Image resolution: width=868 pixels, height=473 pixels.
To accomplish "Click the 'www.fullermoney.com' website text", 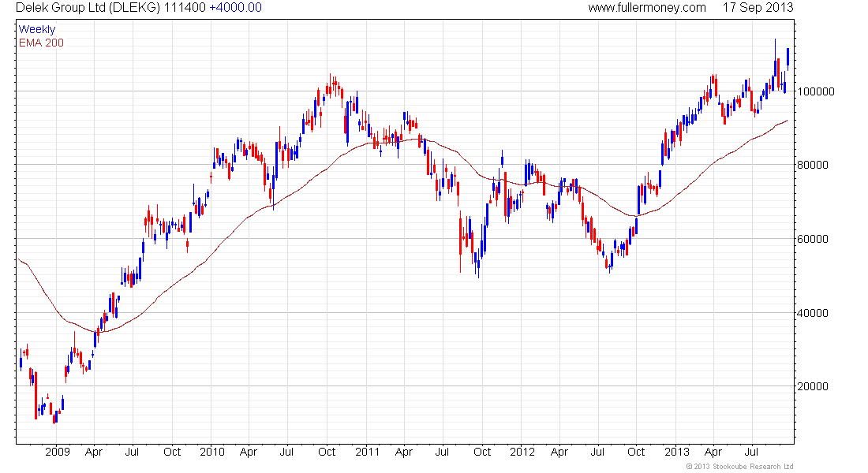I will 647,8.
